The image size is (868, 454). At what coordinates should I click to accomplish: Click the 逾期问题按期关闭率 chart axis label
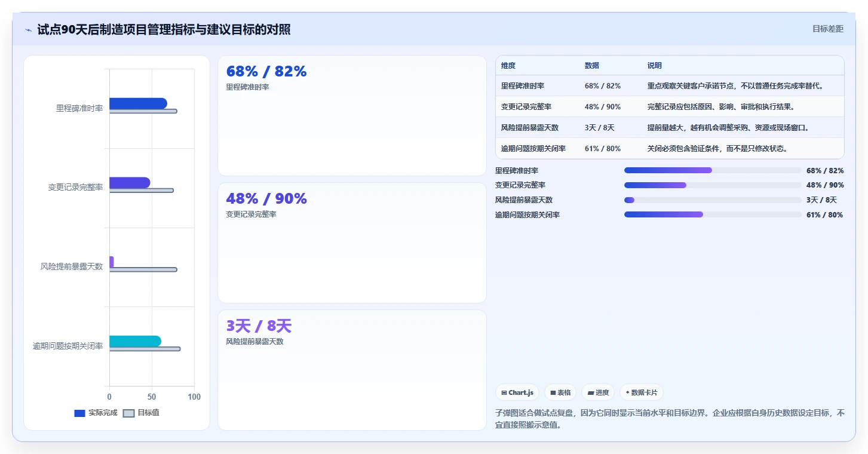(x=68, y=346)
